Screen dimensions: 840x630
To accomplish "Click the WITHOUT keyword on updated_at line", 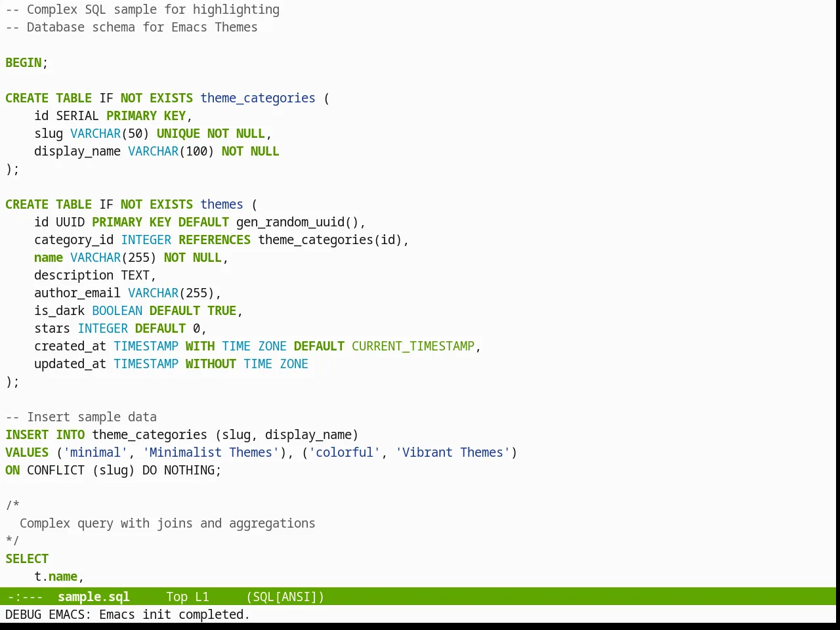I will [x=211, y=364].
